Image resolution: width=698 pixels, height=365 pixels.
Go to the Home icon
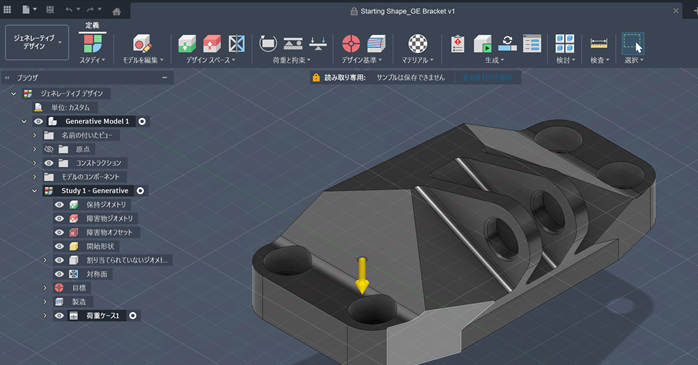[117, 11]
